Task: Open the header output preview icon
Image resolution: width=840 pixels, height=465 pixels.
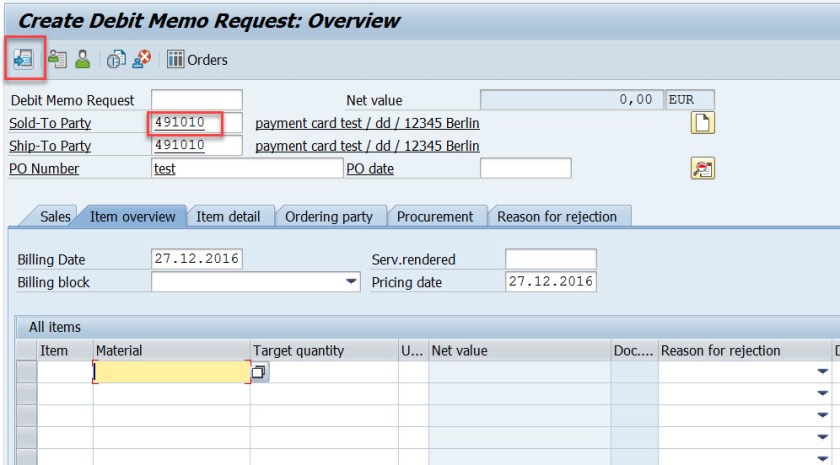Action: 57,60
